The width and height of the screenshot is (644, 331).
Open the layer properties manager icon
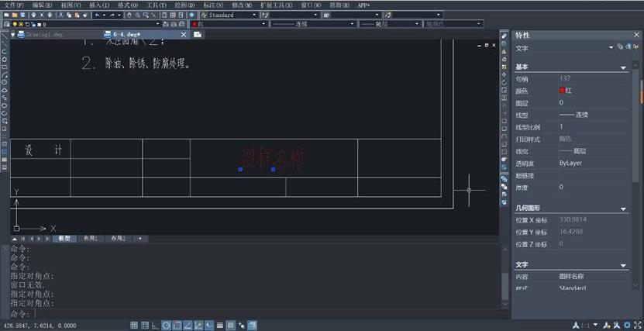coord(6,24)
